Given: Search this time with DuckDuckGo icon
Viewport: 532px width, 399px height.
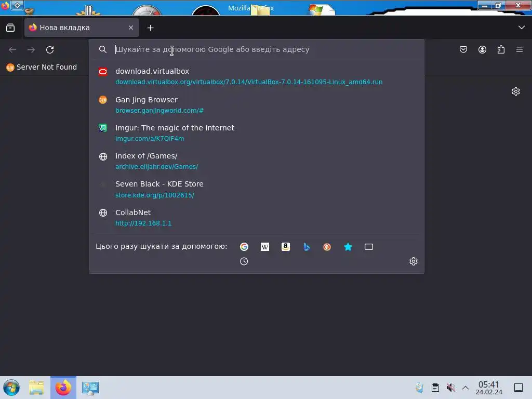Looking at the screenshot, I should pyautogui.click(x=327, y=247).
